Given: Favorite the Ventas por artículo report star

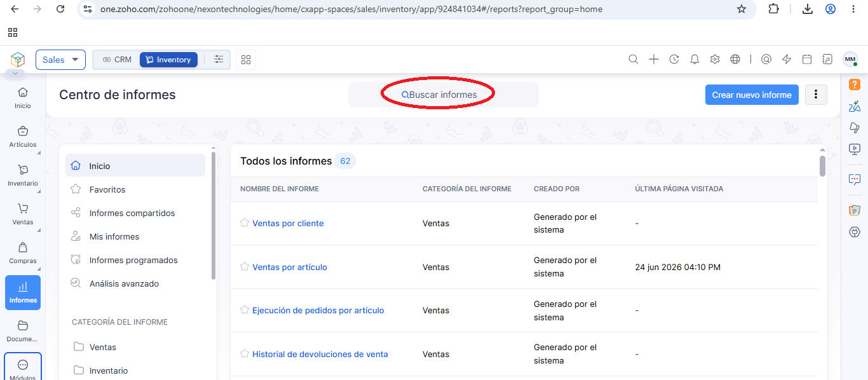Looking at the screenshot, I should click(x=245, y=266).
